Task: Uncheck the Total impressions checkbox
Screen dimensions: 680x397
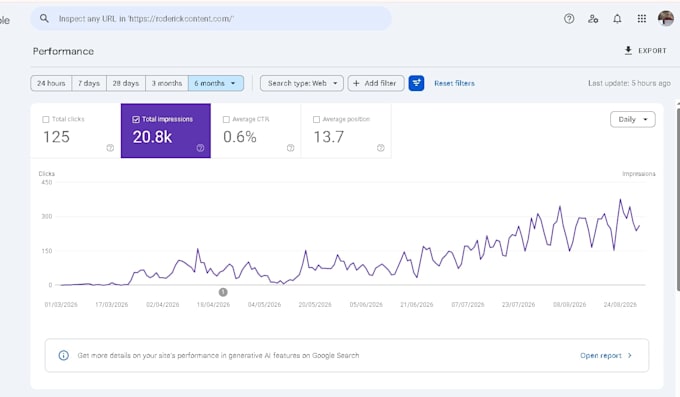Action: 136,119
